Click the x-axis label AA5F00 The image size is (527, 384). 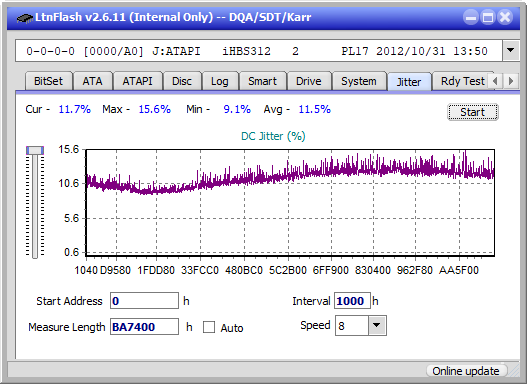[459, 270]
